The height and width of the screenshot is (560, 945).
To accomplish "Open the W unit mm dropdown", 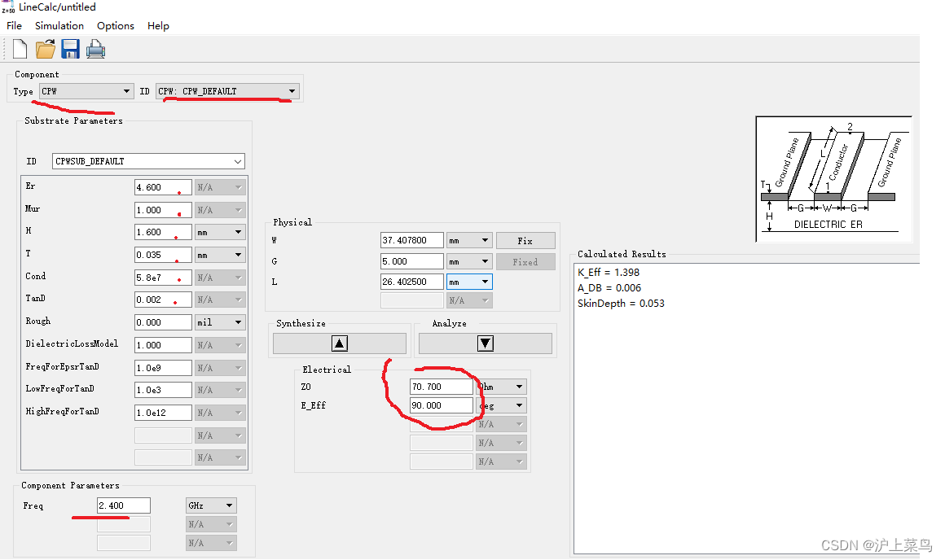I will pos(469,240).
